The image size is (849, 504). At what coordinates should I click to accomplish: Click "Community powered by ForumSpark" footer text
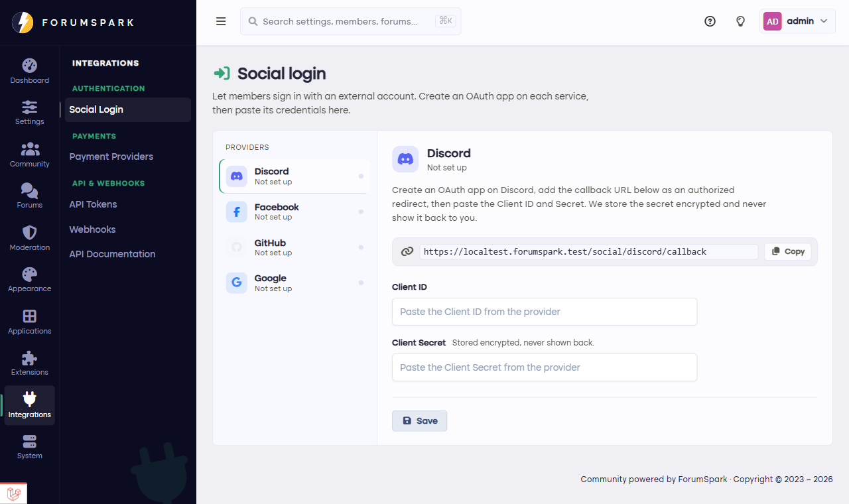pos(654,479)
